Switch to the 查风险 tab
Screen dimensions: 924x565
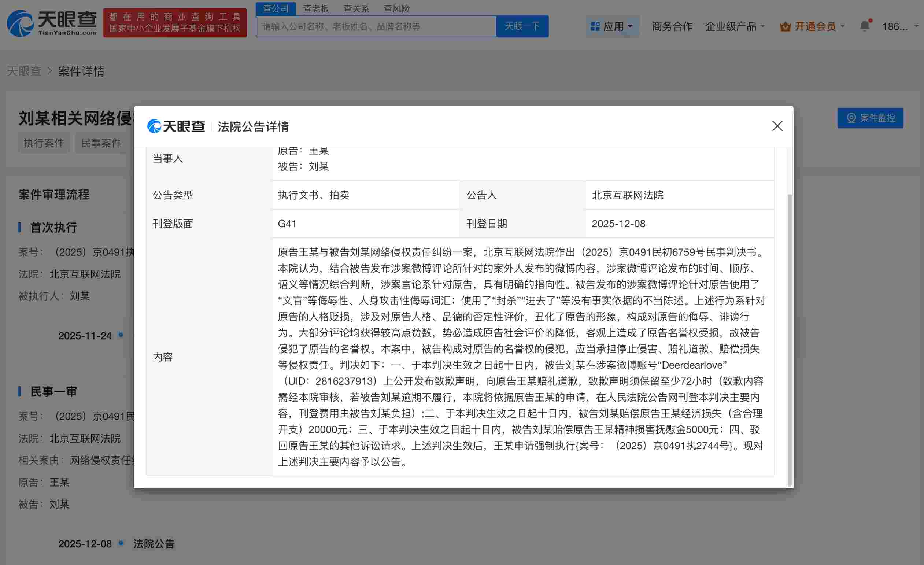396,8
